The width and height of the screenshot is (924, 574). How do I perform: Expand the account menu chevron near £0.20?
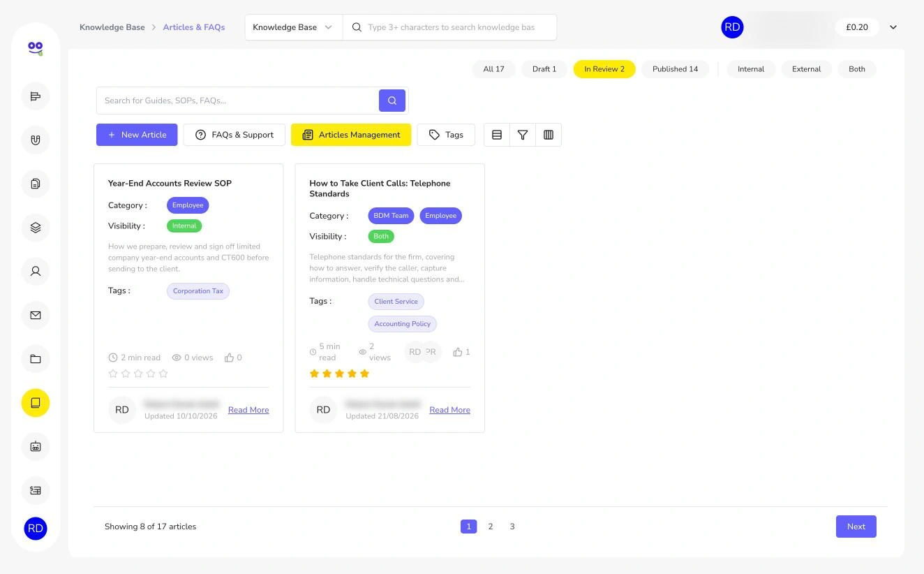(x=893, y=27)
